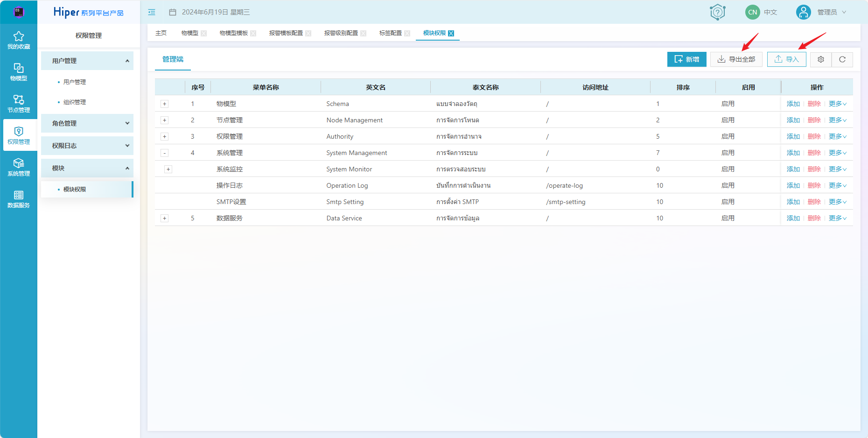Click the 导出全部 button
Screen dimensions: 868x438
(x=736, y=59)
